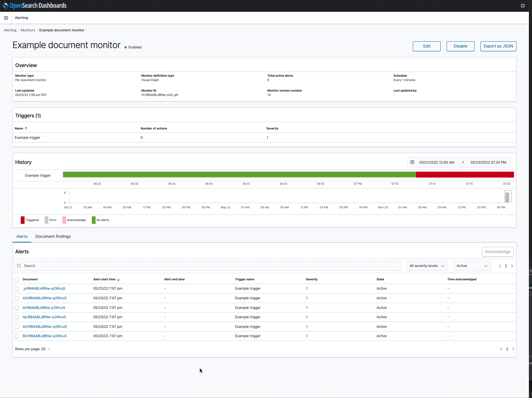Open the hamburger navigation menu

pos(6,18)
